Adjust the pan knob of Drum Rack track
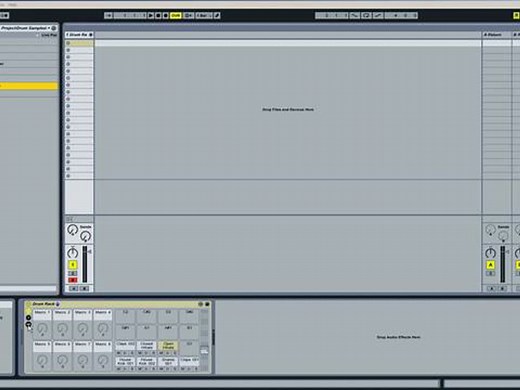The width and height of the screenshot is (520, 390). point(72,253)
